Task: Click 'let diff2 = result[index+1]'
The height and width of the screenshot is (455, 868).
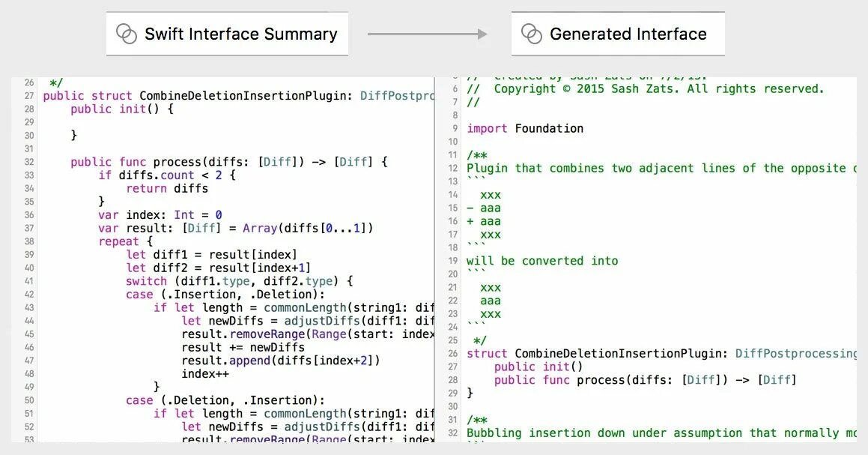Action: pos(219,268)
